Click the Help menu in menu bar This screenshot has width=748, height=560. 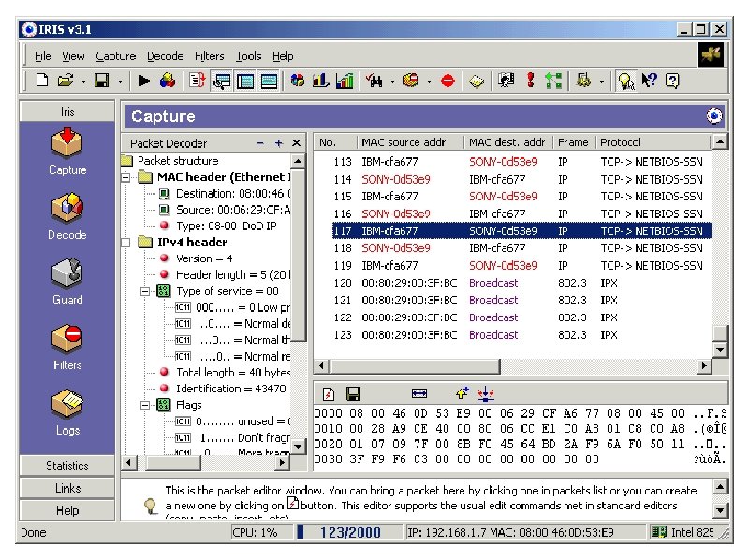tap(283, 56)
